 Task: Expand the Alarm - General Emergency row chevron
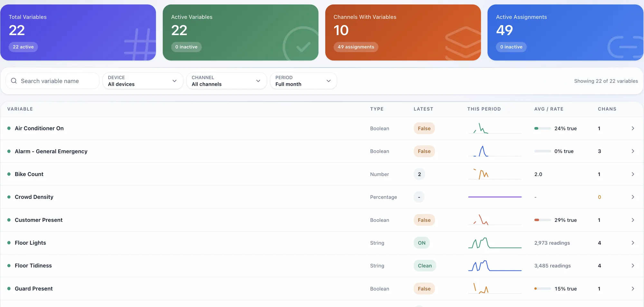pos(633,151)
